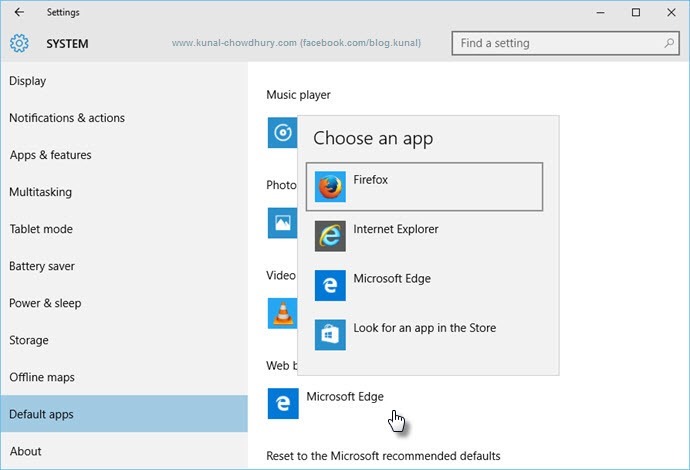This screenshot has width=690, height=470.
Task: Open the Display settings section
Action: pos(124,81)
